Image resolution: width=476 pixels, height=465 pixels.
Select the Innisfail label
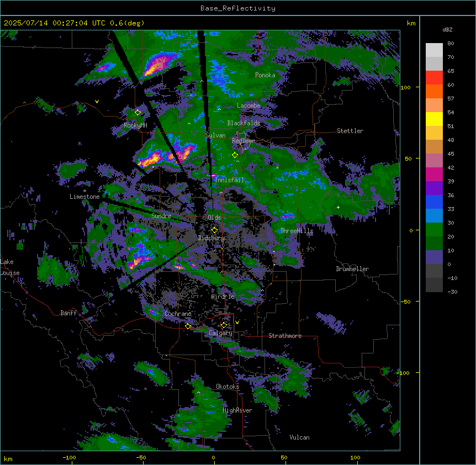tap(229, 180)
